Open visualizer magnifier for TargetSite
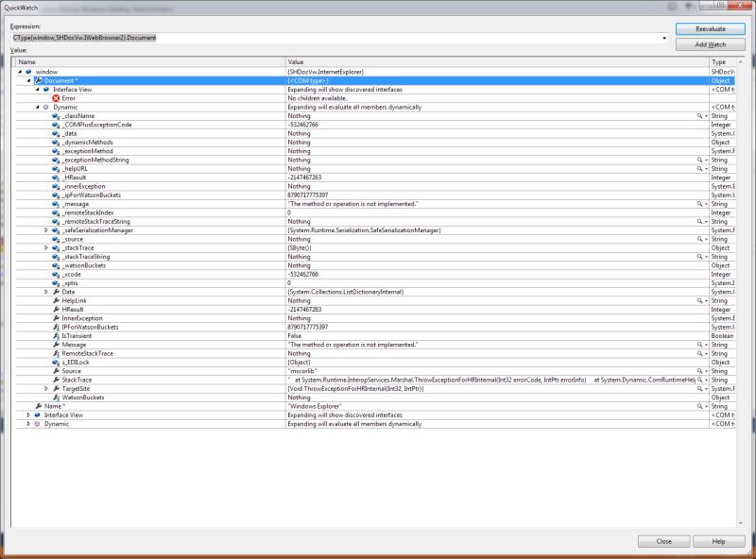Viewport: 756px width, 559px height. click(x=699, y=388)
